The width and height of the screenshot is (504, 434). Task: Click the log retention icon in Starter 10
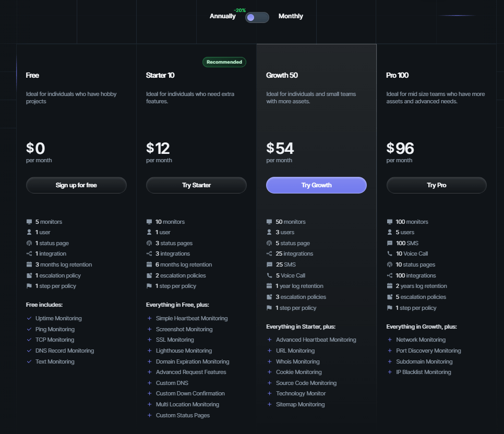(x=150, y=264)
